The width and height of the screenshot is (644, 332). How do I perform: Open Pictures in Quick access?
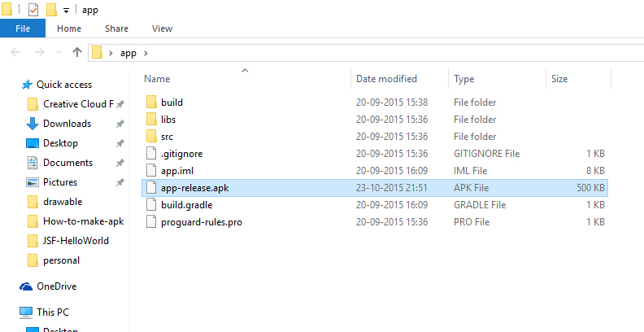tap(60, 182)
